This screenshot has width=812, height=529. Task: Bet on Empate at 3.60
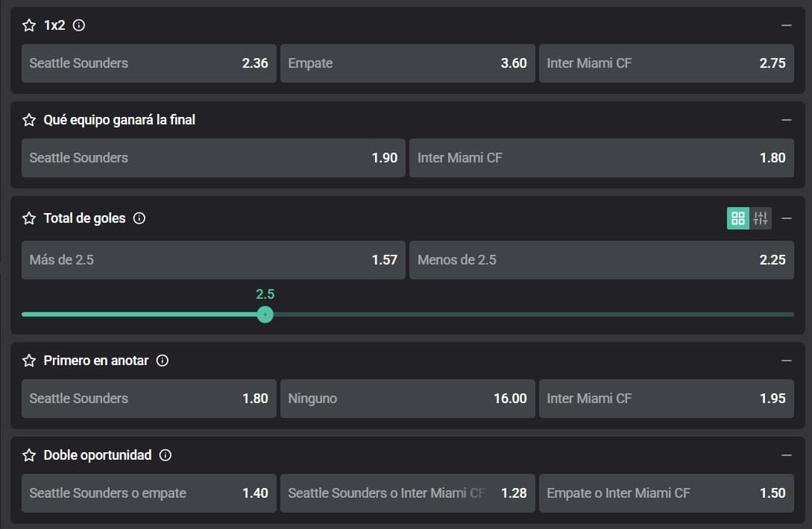pos(407,63)
